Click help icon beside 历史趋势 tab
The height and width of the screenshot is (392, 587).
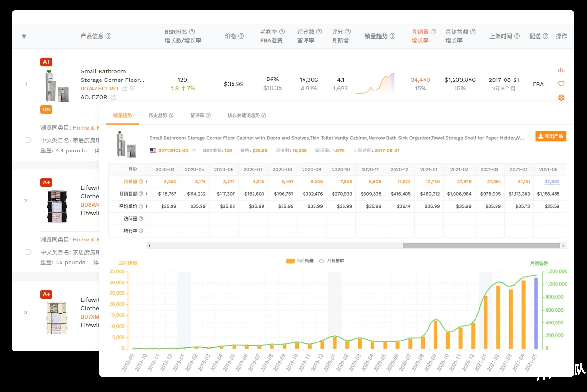pos(171,115)
